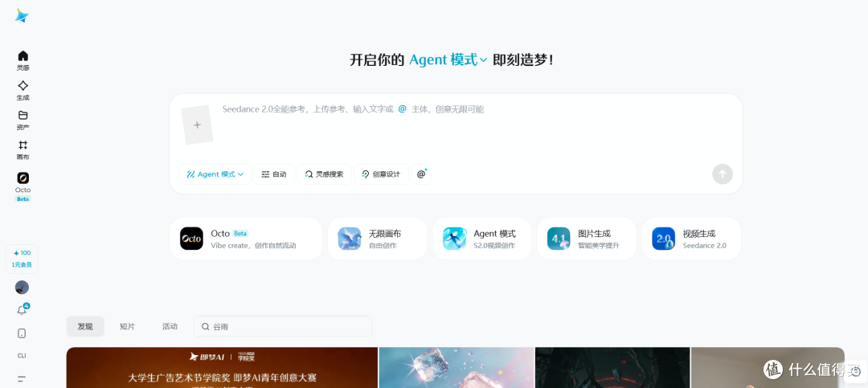Click the mobile device icon in sidebar

pyautogui.click(x=23, y=333)
